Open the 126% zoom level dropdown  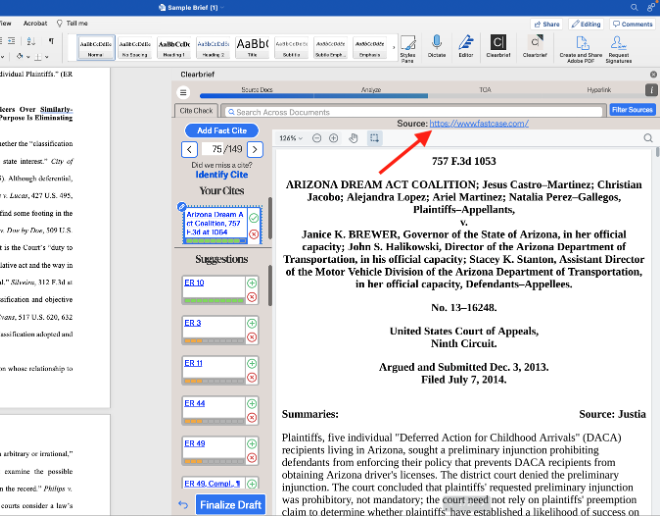click(291, 138)
